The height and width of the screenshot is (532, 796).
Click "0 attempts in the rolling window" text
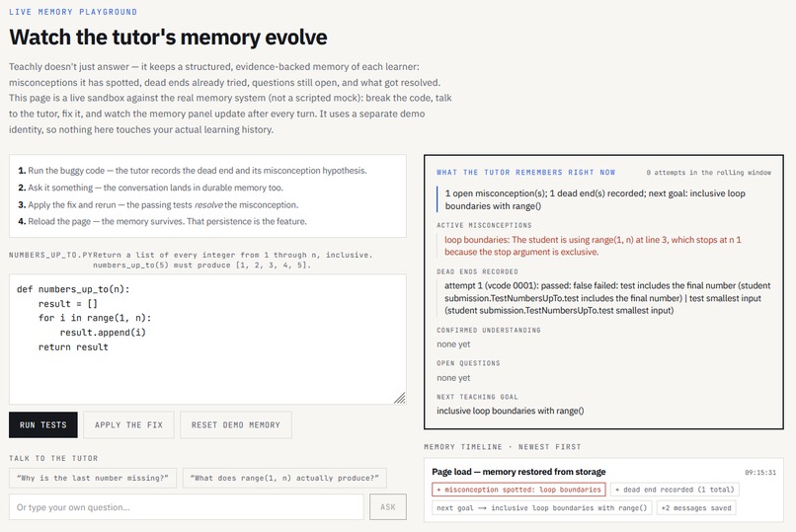point(709,173)
